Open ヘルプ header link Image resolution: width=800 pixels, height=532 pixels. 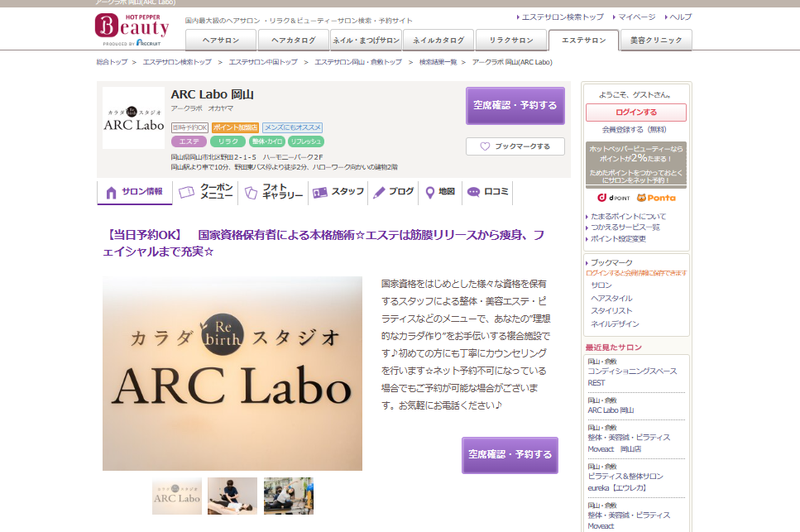pyautogui.click(x=681, y=17)
